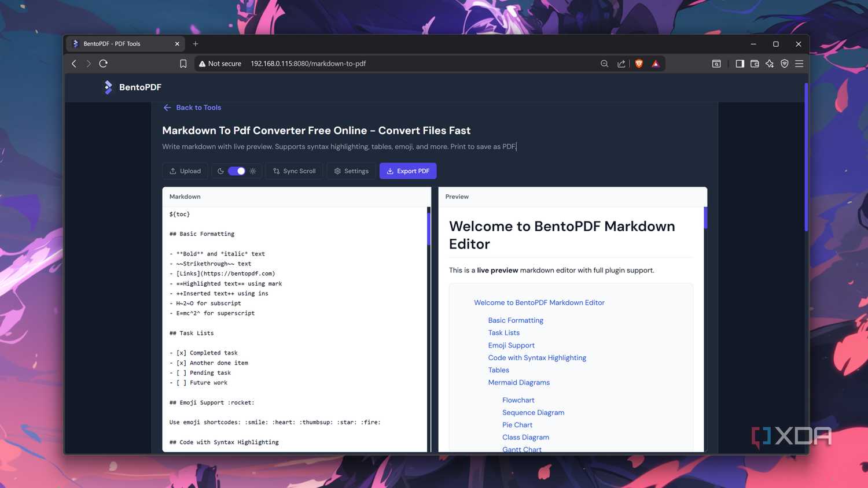Jump to Emoji Support in contents
The height and width of the screenshot is (488, 868).
[512, 345]
